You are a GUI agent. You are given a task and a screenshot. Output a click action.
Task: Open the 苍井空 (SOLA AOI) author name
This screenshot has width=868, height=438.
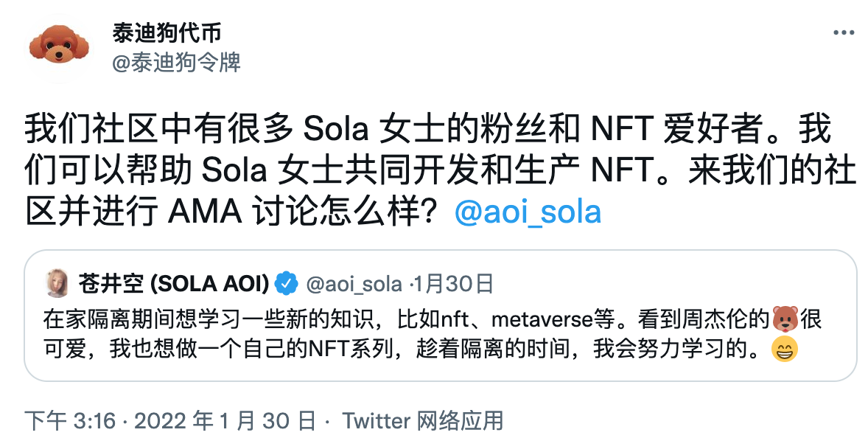tap(172, 283)
